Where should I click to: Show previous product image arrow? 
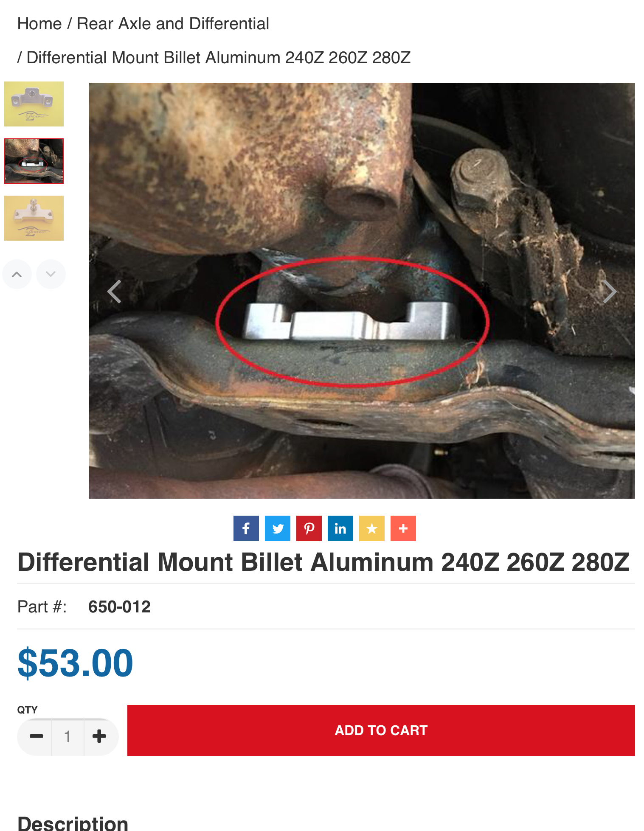[x=114, y=292]
